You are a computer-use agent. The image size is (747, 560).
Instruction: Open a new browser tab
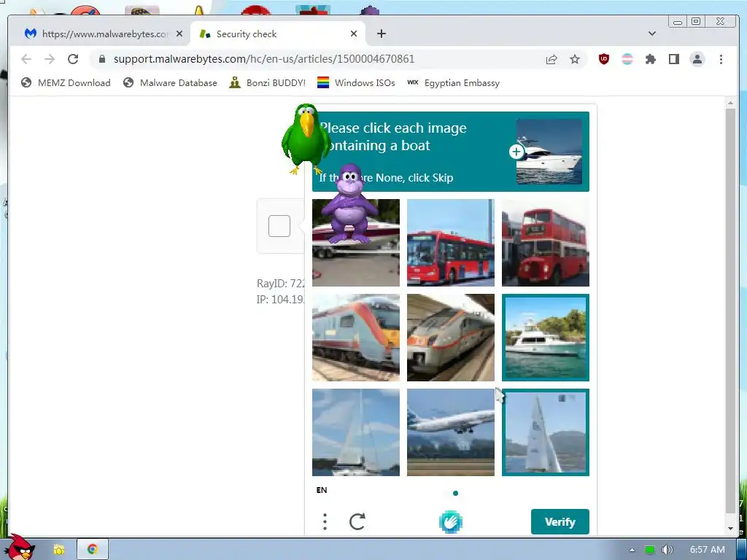(x=381, y=34)
